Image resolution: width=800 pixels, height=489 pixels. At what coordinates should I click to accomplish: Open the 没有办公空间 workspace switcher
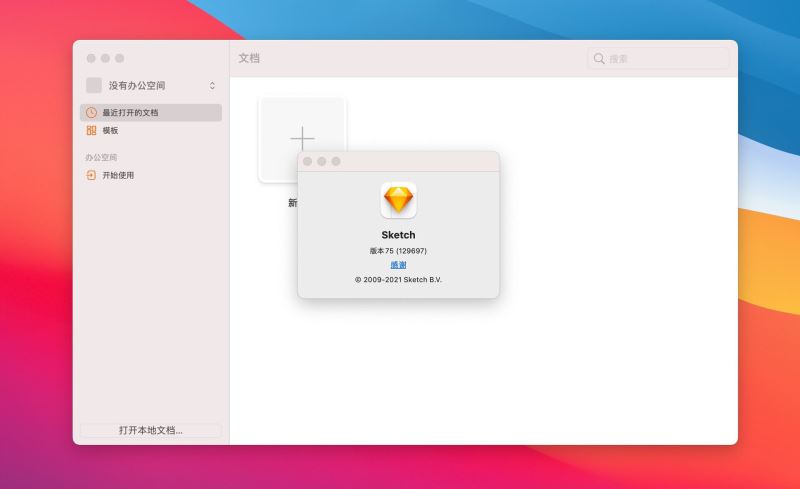pyautogui.click(x=151, y=85)
